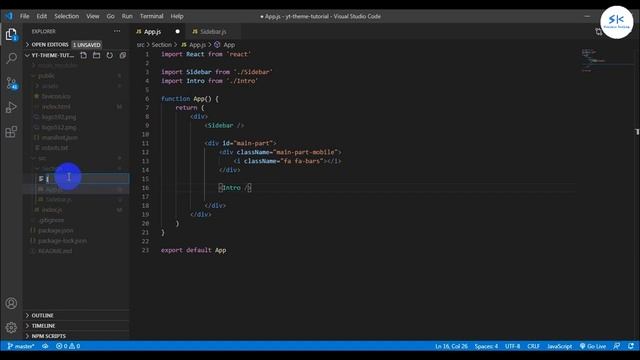Open the View menu

pyautogui.click(x=93, y=16)
